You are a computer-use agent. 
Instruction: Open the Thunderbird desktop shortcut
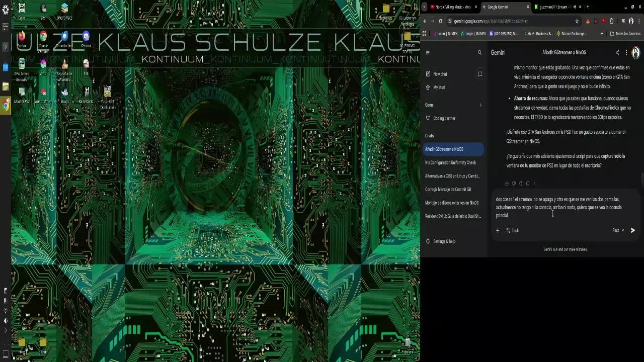coord(64,40)
